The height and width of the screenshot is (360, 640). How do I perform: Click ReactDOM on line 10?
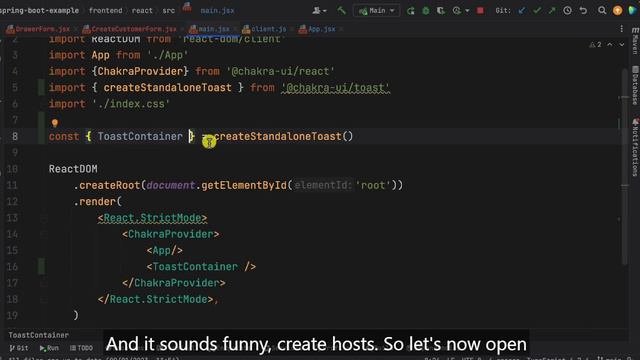click(x=73, y=169)
